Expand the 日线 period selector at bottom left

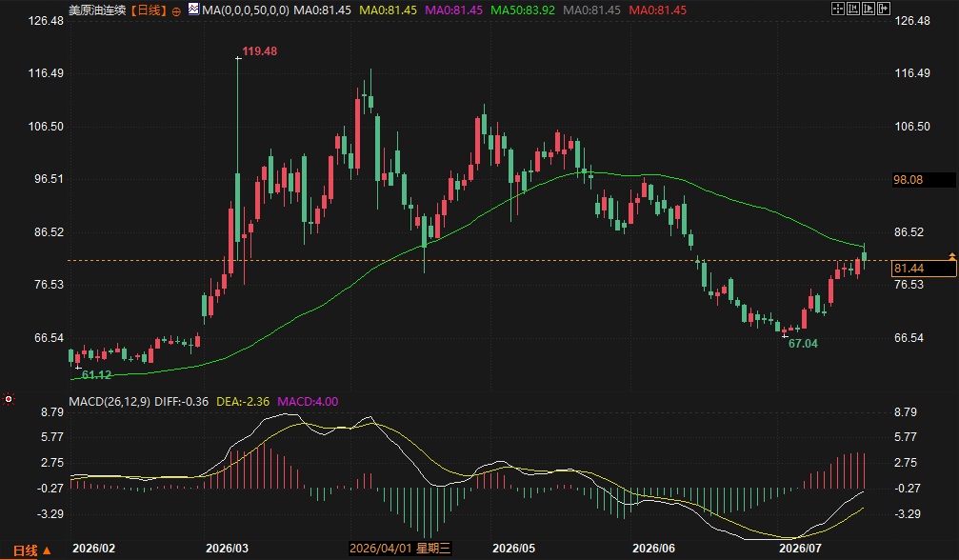(31, 550)
